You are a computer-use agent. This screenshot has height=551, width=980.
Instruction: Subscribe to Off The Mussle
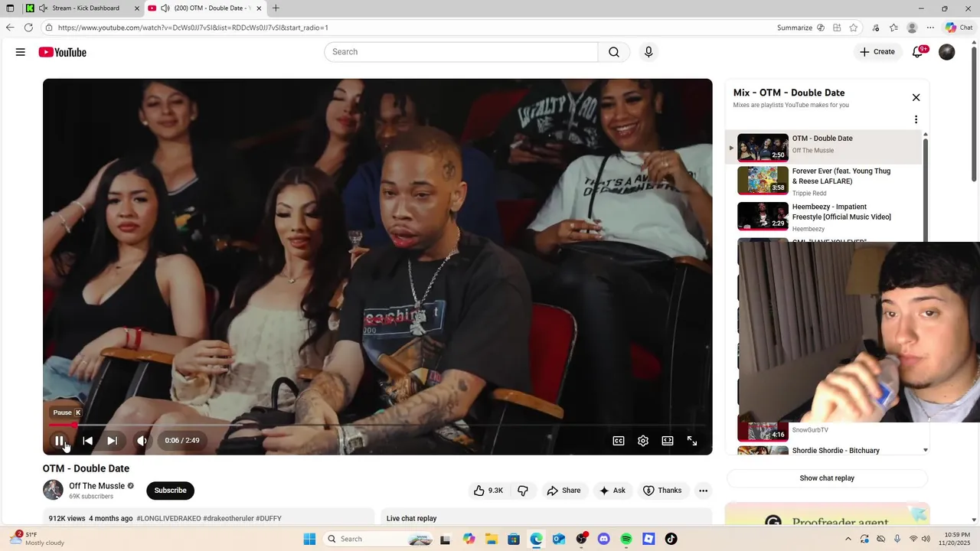coord(170,491)
